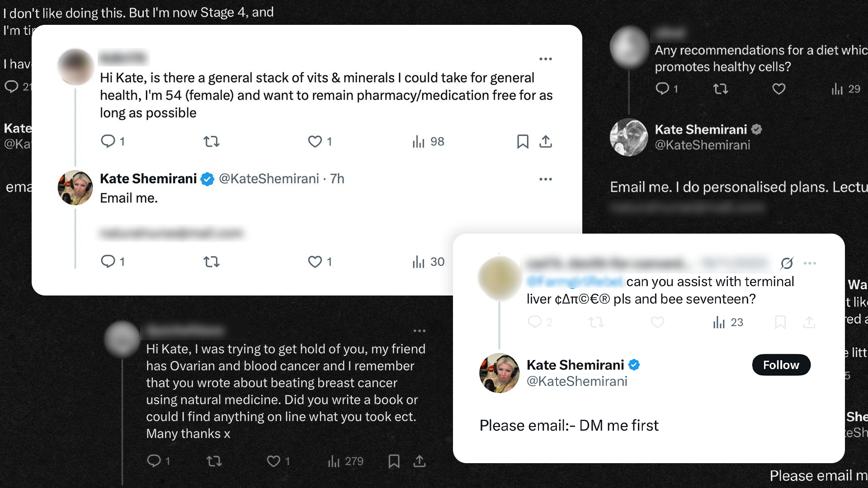Open @KateShemirani handle in 'Email me.' reply
Viewport: 868px width, 488px height.
269,179
